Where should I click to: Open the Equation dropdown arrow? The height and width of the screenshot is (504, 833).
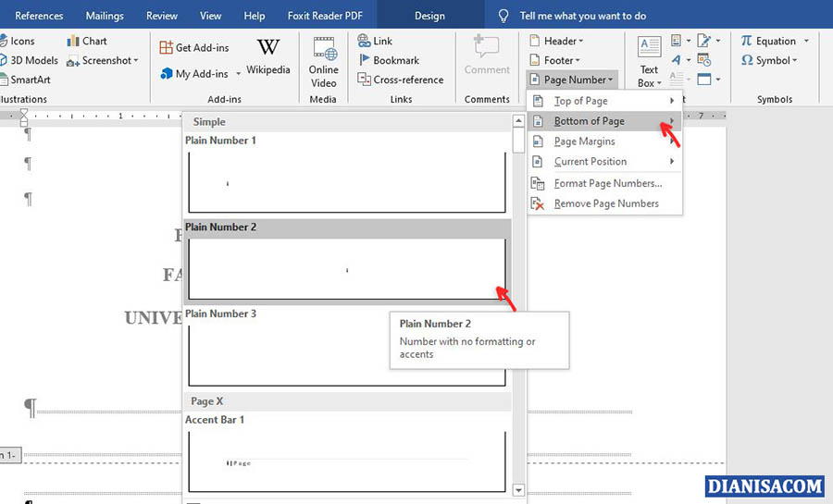point(806,41)
